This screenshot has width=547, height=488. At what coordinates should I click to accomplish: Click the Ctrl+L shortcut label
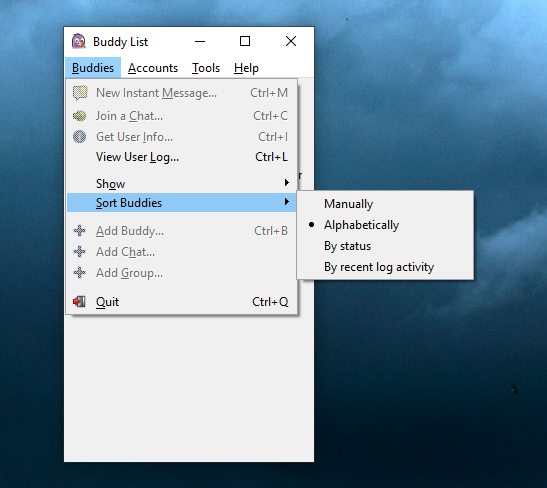(x=271, y=157)
